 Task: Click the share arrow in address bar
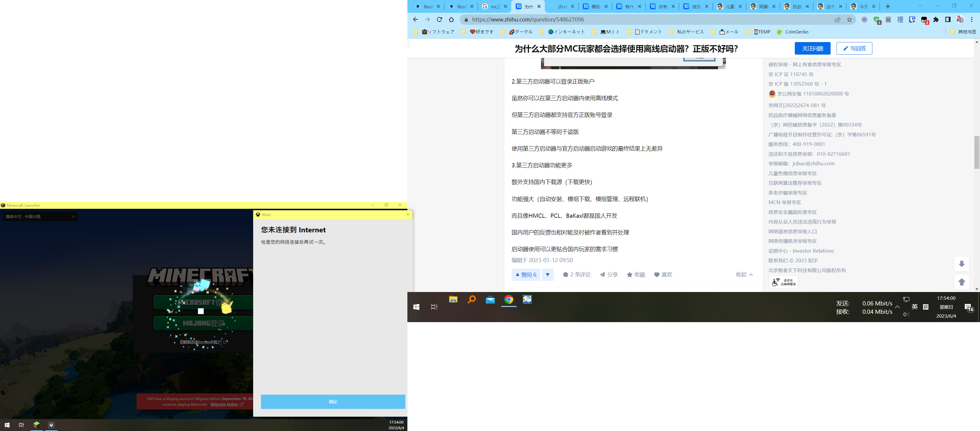(x=837, y=19)
